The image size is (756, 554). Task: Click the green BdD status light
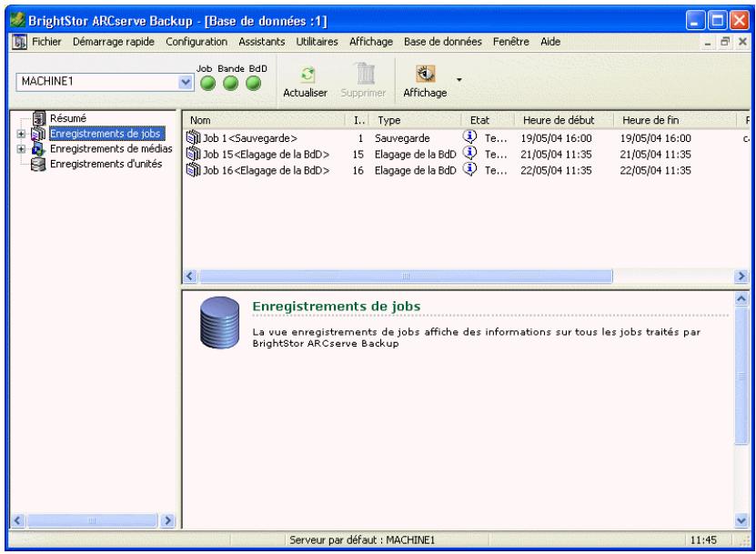point(253,84)
